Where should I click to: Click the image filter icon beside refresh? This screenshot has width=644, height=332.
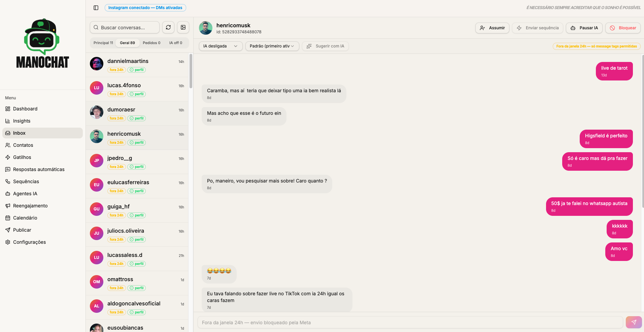point(183,28)
